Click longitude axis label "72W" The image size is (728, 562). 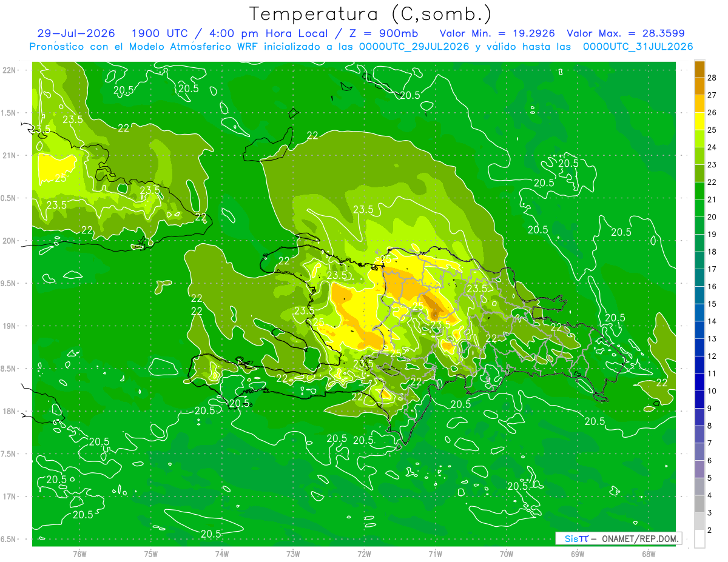pyautogui.click(x=364, y=554)
